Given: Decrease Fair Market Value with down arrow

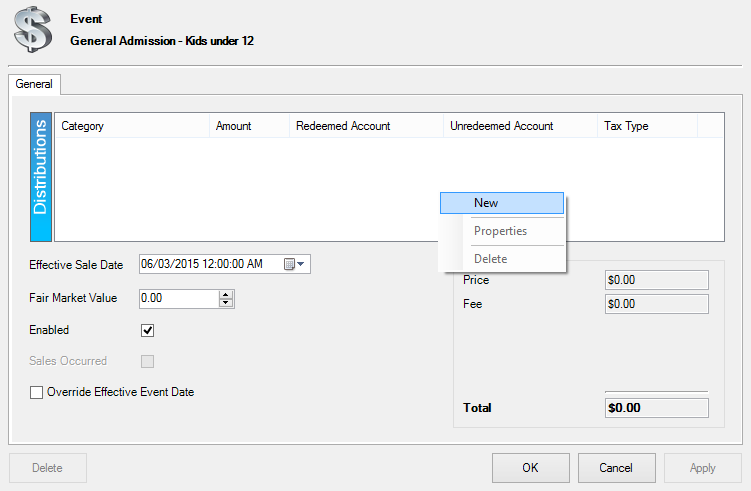Looking at the screenshot, I should click(x=226, y=303).
